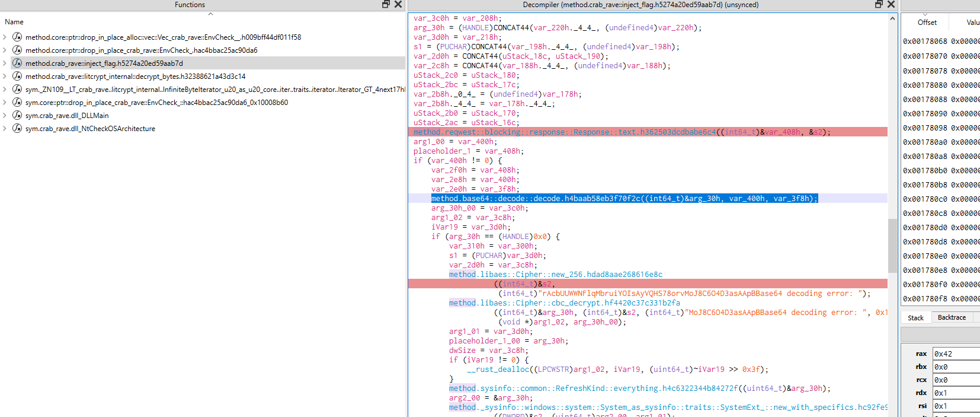Screen dimensions: 980x417
Task: Click the rax register value field
Action: pyautogui.click(x=956, y=354)
